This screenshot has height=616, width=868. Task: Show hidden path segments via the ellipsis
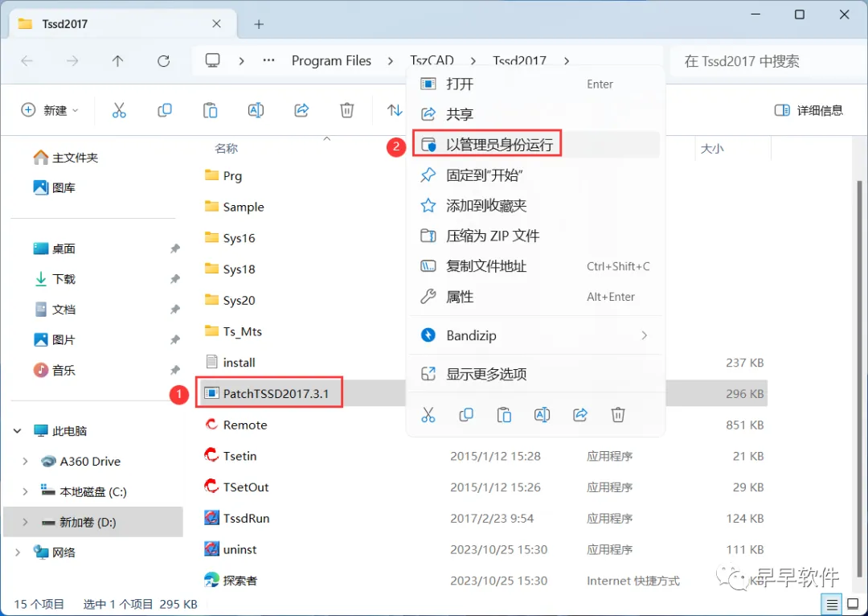(268, 60)
